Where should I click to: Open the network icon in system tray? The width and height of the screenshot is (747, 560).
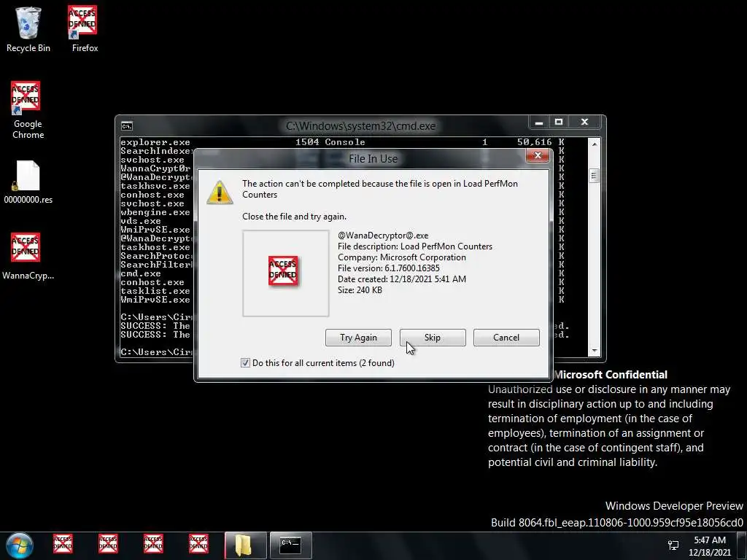[673, 545]
